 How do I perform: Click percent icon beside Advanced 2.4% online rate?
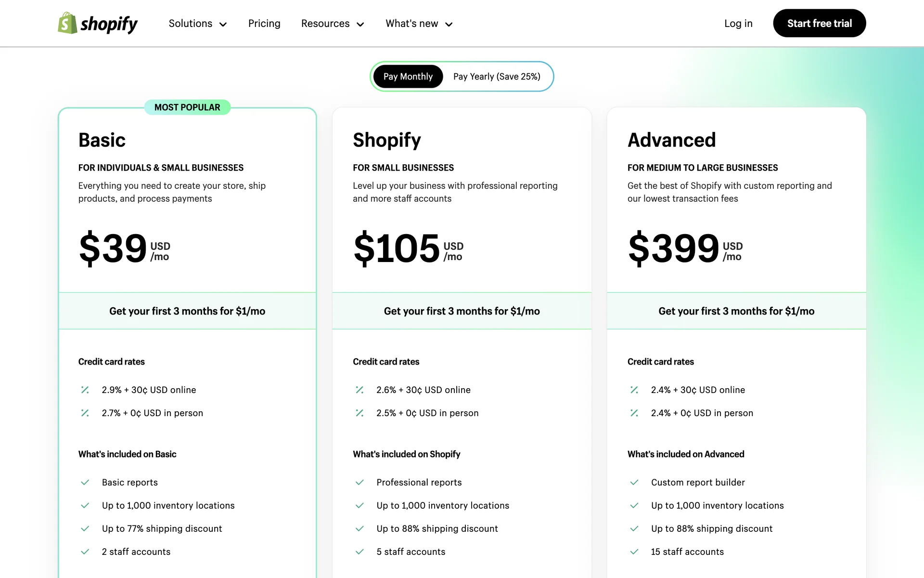[x=634, y=390]
